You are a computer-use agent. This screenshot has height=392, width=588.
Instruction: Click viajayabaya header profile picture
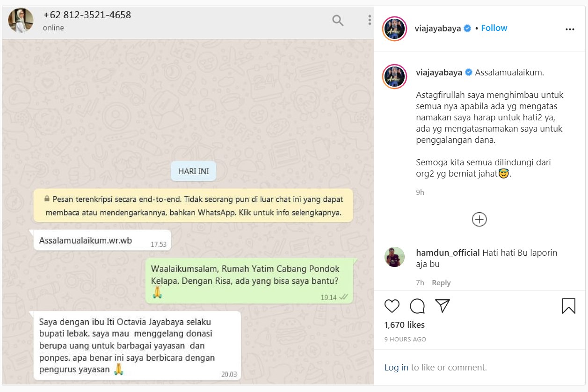(x=394, y=29)
